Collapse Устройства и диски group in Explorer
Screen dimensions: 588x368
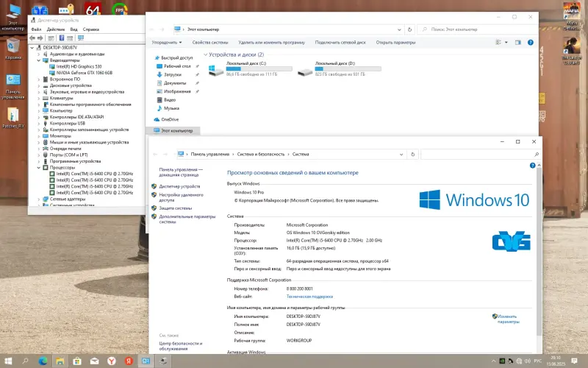click(205, 54)
